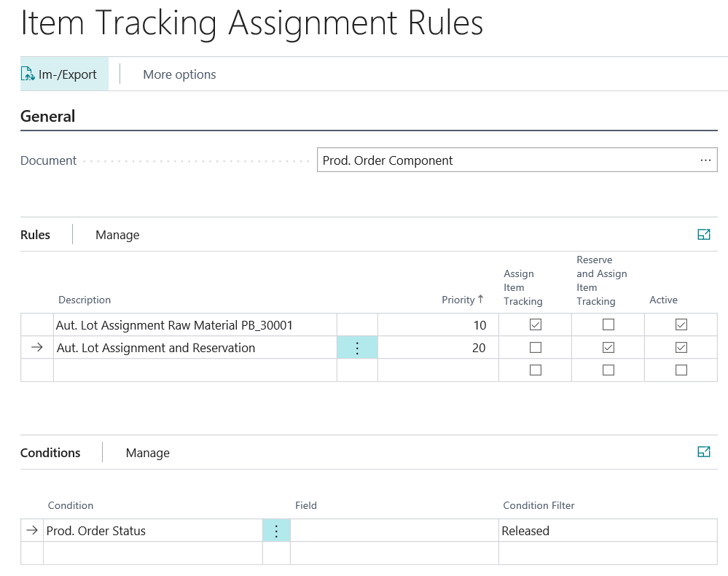The image size is (728, 576).
Task: Check Active in the empty rule row
Action: tap(681, 370)
